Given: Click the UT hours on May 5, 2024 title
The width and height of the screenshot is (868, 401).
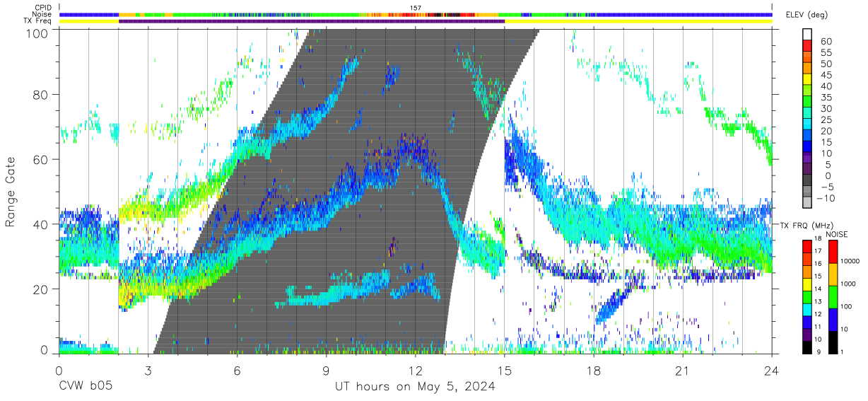Looking at the screenshot, I should (416, 388).
